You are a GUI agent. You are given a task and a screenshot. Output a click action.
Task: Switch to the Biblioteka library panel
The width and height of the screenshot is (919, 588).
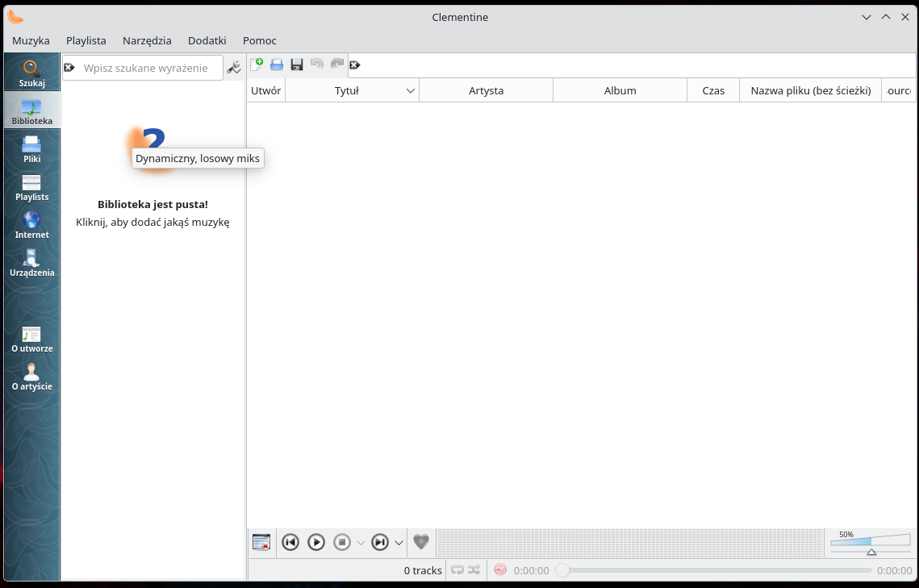click(x=31, y=111)
